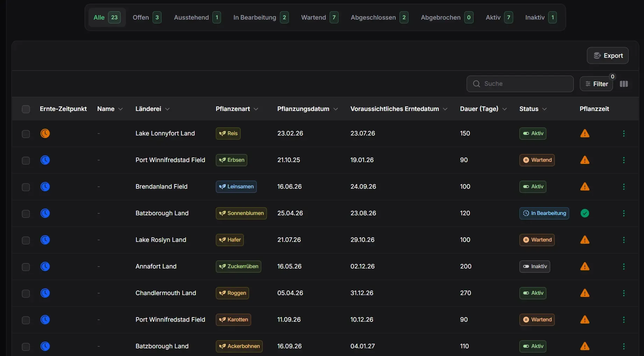Toggle the select-all checkbox in table header
Image resolution: width=644 pixels, height=356 pixels.
(26, 109)
